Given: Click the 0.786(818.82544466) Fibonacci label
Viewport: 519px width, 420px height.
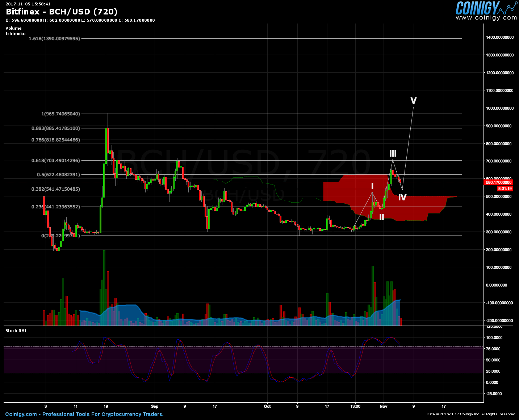Looking at the screenshot, I should point(56,140).
